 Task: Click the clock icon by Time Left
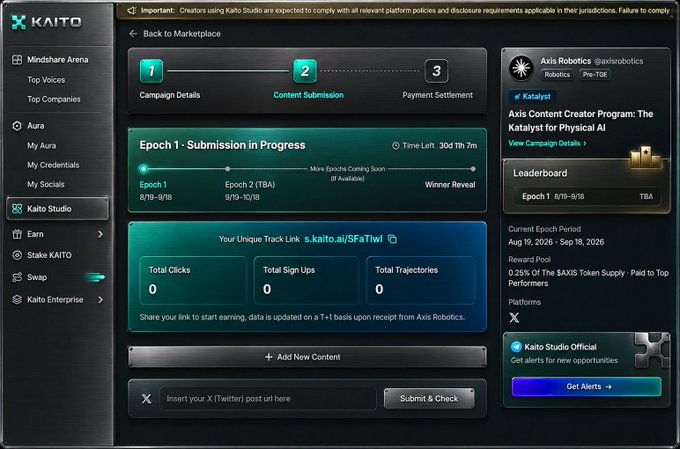[x=396, y=146]
